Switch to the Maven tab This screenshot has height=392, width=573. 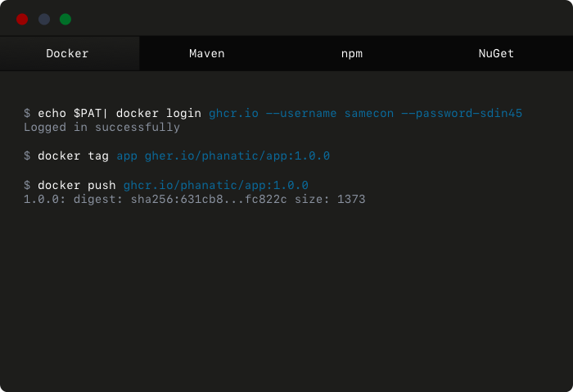pyautogui.click(x=207, y=54)
